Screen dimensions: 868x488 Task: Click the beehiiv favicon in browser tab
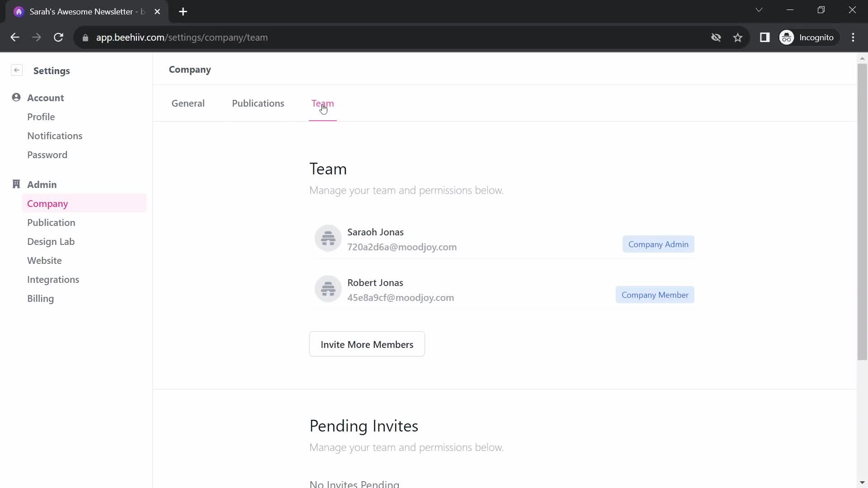tap(19, 12)
